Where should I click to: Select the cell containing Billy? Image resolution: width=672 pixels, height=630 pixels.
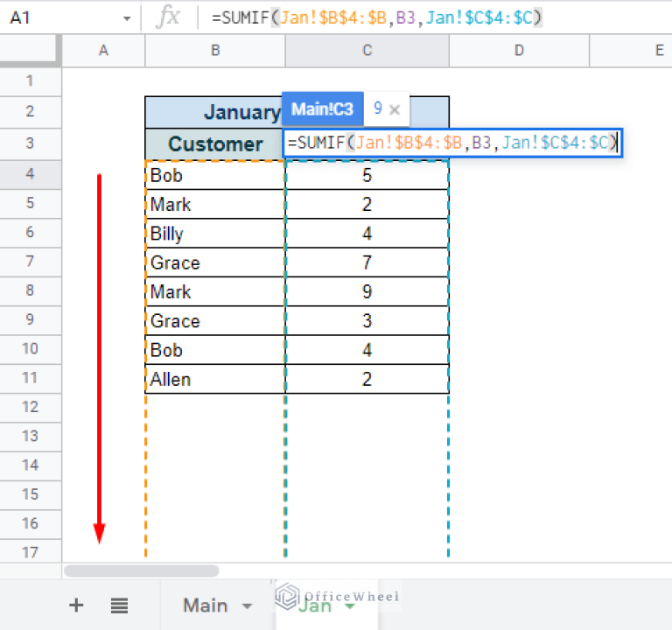(214, 234)
